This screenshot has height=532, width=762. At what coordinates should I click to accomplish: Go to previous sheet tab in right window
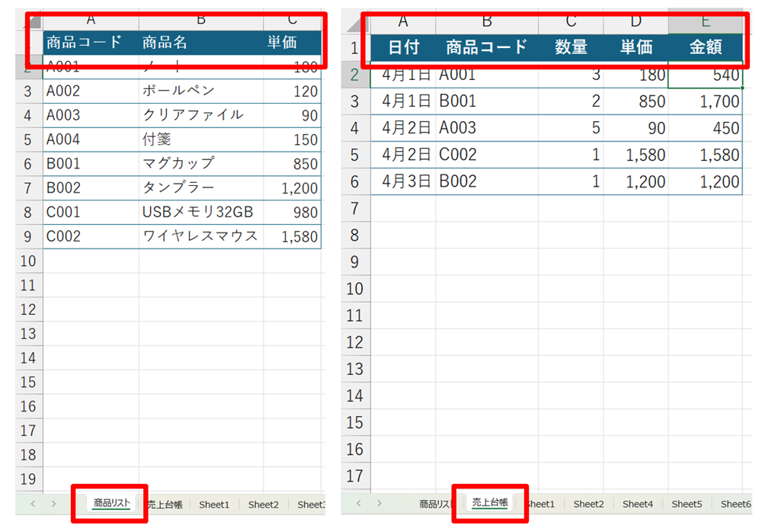359,503
